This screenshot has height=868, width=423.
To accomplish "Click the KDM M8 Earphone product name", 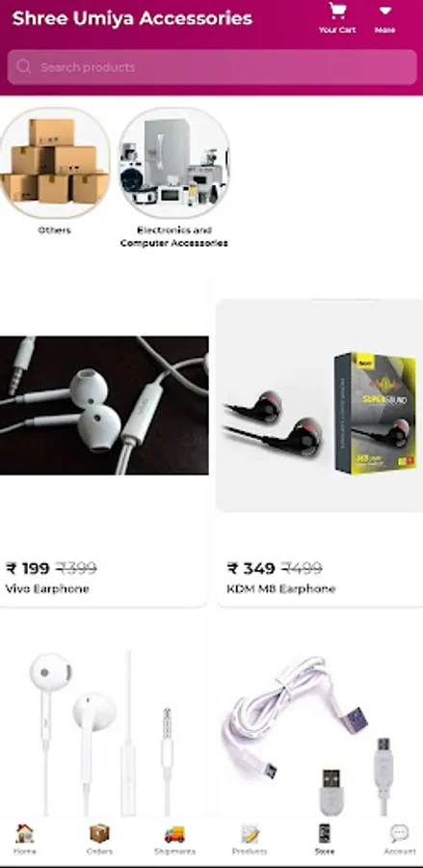I will pos(281,588).
